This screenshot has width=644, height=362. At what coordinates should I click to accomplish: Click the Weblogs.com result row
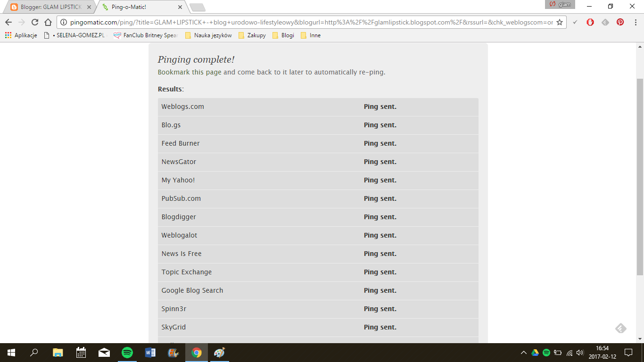click(318, 107)
